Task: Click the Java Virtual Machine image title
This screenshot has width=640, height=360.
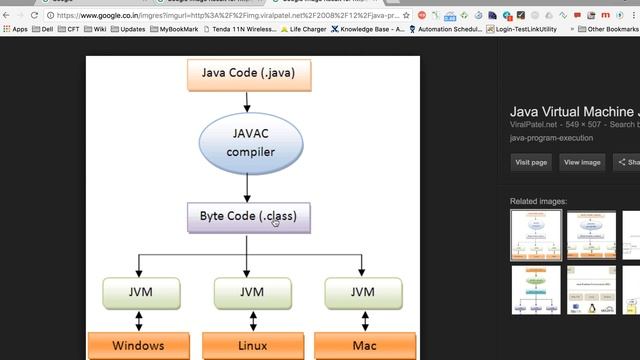Action: pyautogui.click(x=575, y=111)
